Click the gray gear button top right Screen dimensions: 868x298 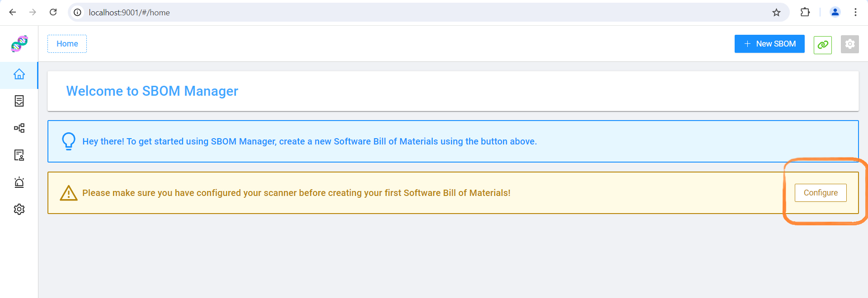pos(850,44)
